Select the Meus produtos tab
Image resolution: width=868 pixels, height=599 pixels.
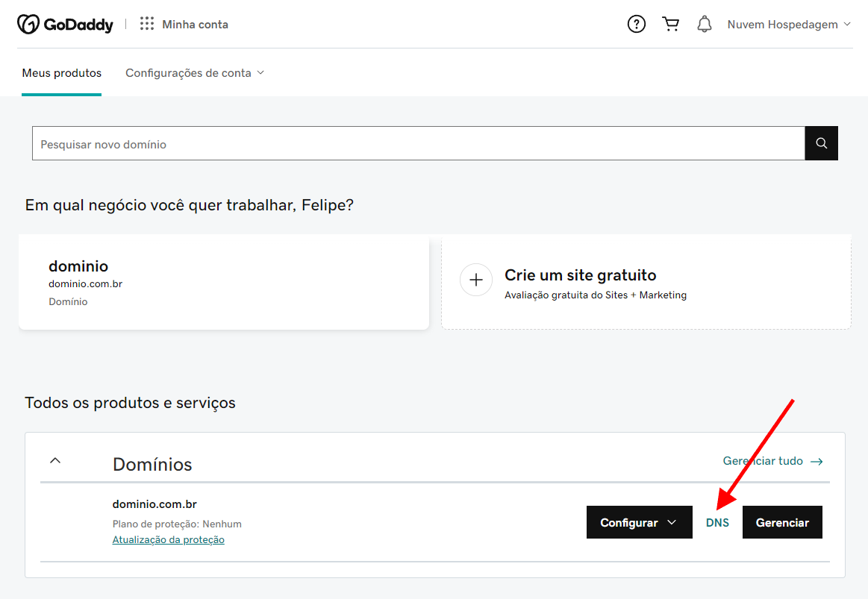pyautogui.click(x=61, y=73)
